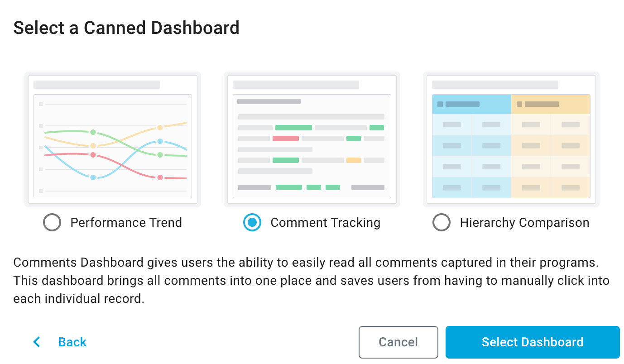Click the Back chevron arrow icon
The image size is (624, 364).
click(37, 342)
